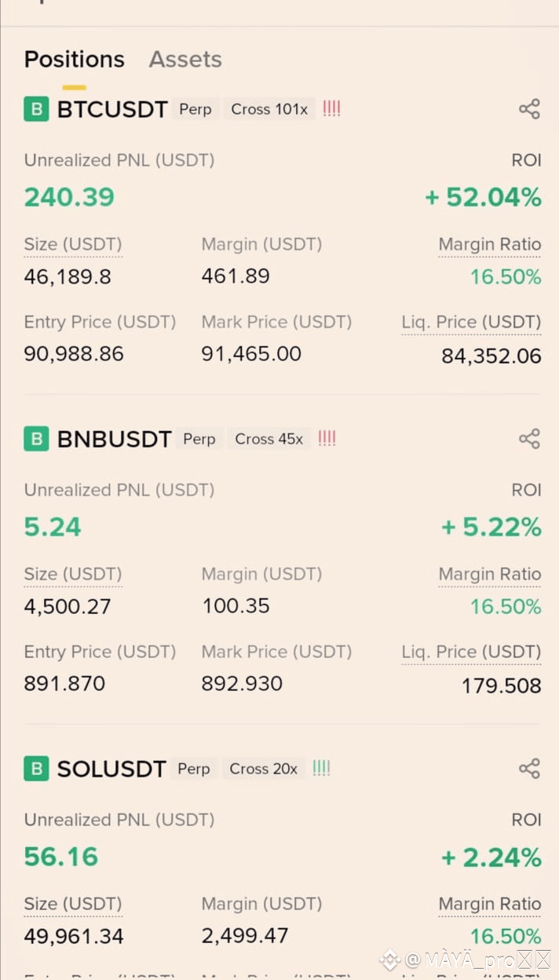Open the Cross 101x leverage setting

pyautogui.click(x=269, y=109)
